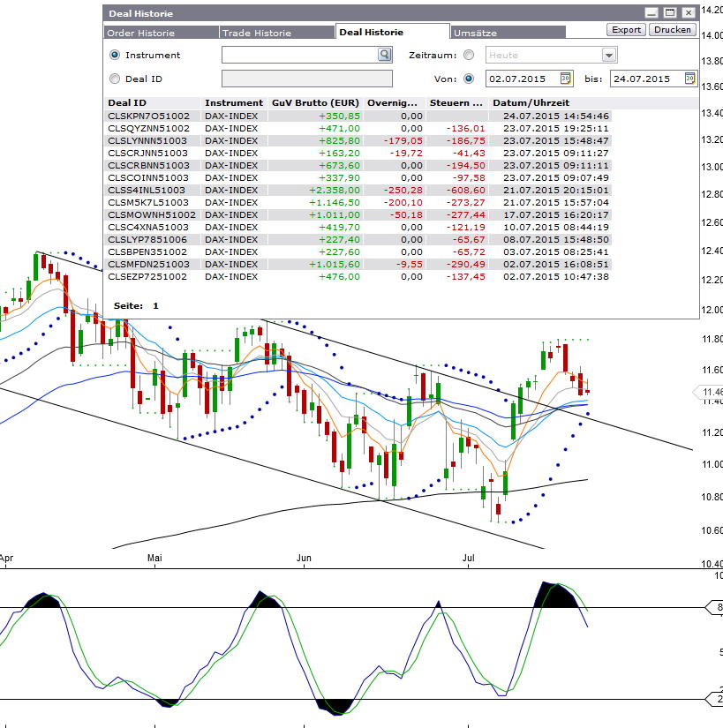Screen dimensions: 723x728
Task: Select the Deal ID radio button
Action: [114, 79]
